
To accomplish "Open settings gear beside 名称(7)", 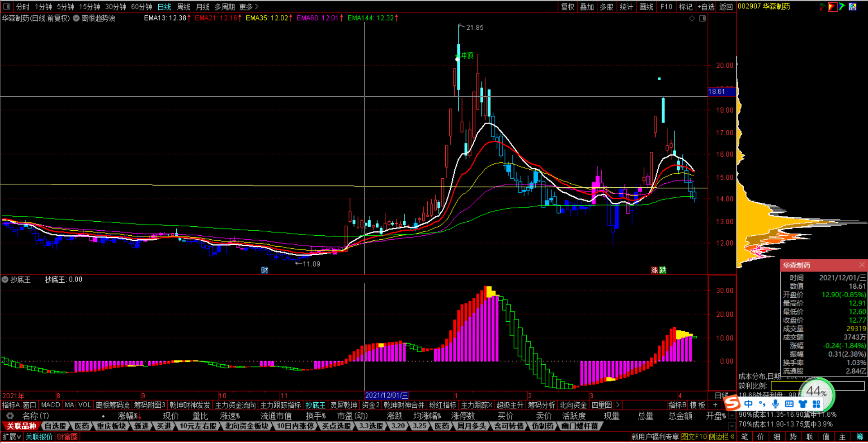I will tap(10, 416).
